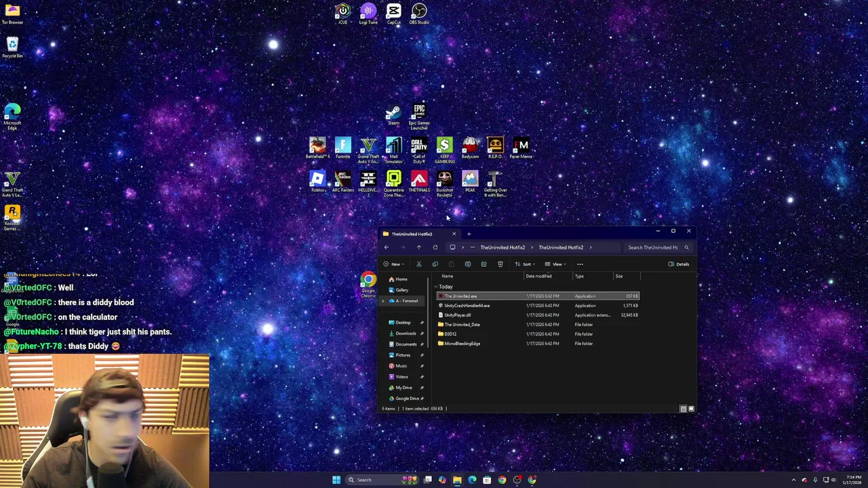Select the Steam desktop icon
Screen dimensions: 868x488
pyautogui.click(x=394, y=115)
